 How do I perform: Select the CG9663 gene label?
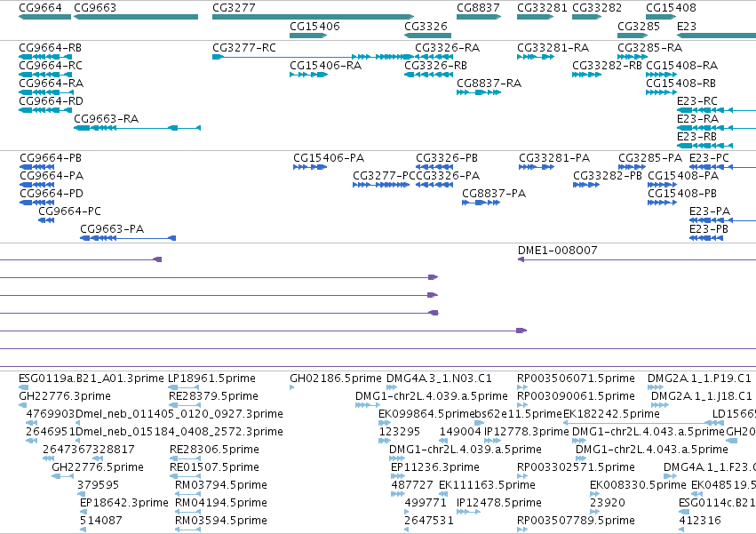click(95, 8)
